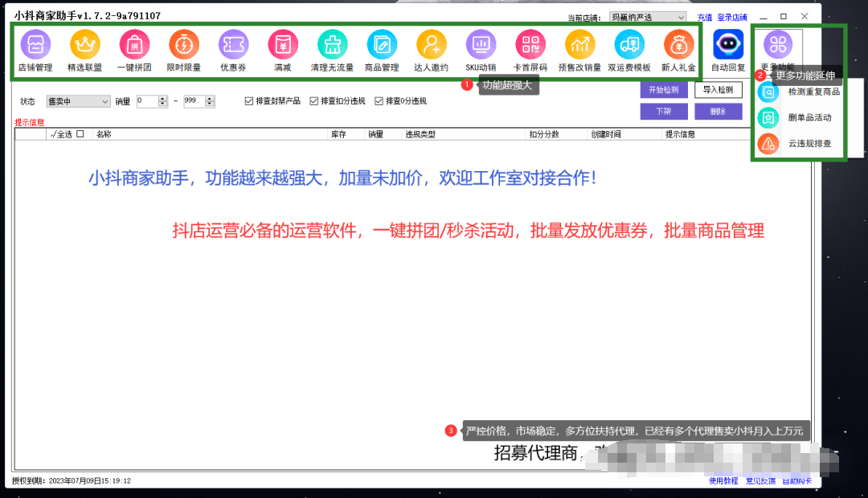This screenshot has width=868, height=498.
Task: Click the 删除 button
Action: pyautogui.click(x=718, y=112)
